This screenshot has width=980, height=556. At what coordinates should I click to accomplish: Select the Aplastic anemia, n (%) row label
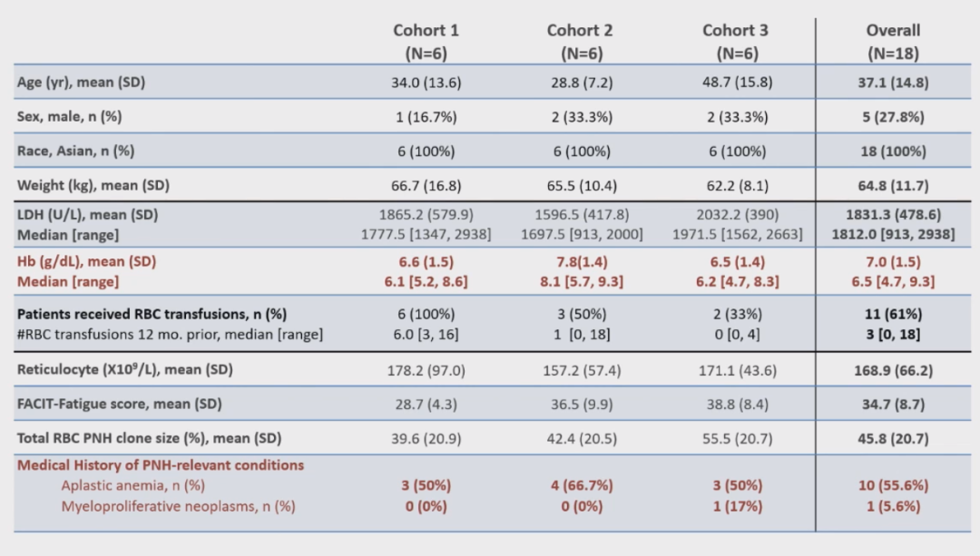click(x=133, y=485)
